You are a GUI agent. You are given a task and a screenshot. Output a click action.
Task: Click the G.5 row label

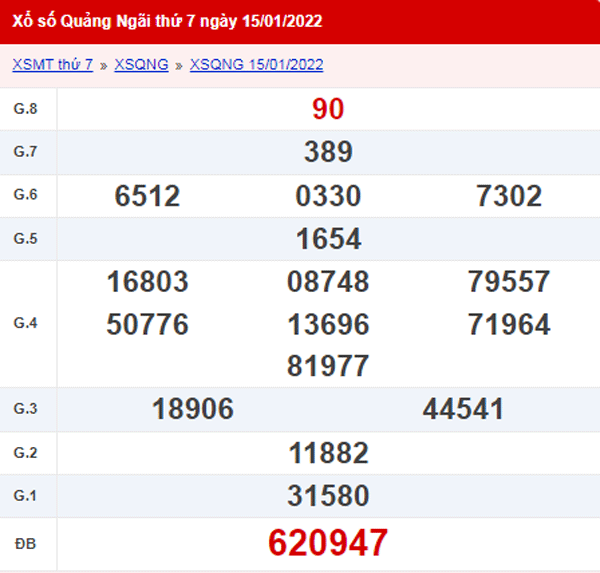(x=26, y=239)
